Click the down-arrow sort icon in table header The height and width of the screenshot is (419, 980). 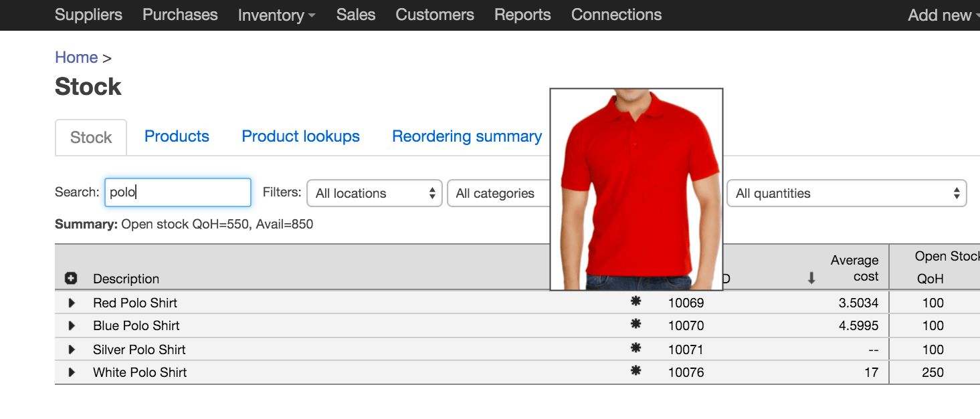click(811, 279)
